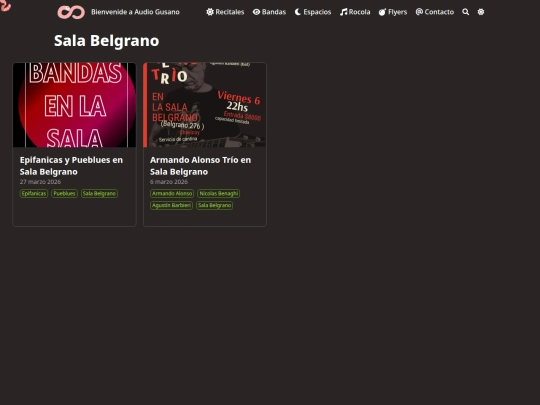The image size is (540, 405).
Task: Select the Epifanicas tag
Action: pos(34,194)
